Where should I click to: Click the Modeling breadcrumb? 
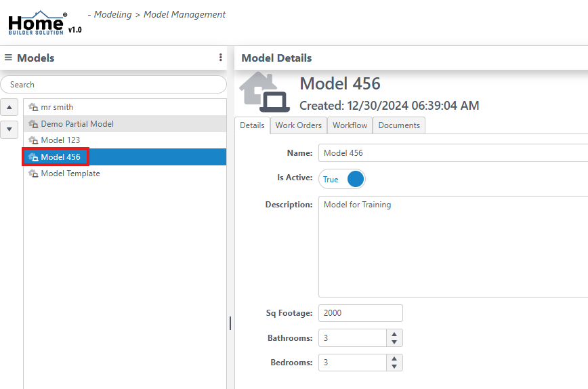[112, 15]
